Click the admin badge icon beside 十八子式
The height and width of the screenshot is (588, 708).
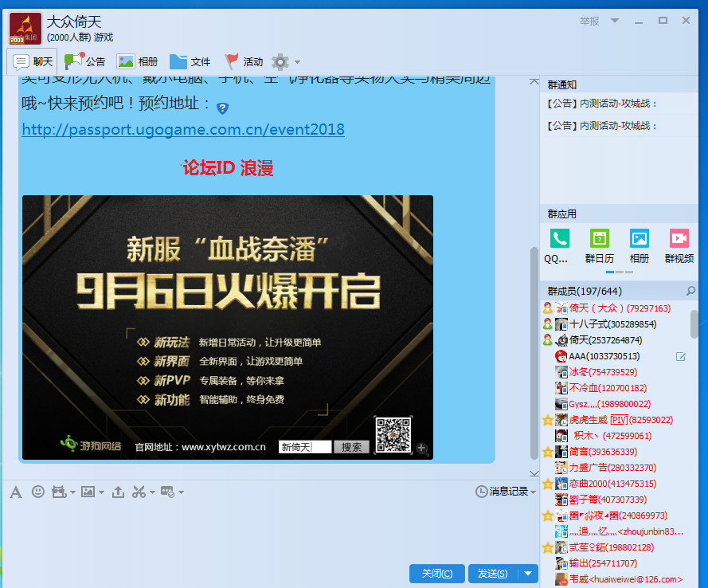coord(548,323)
